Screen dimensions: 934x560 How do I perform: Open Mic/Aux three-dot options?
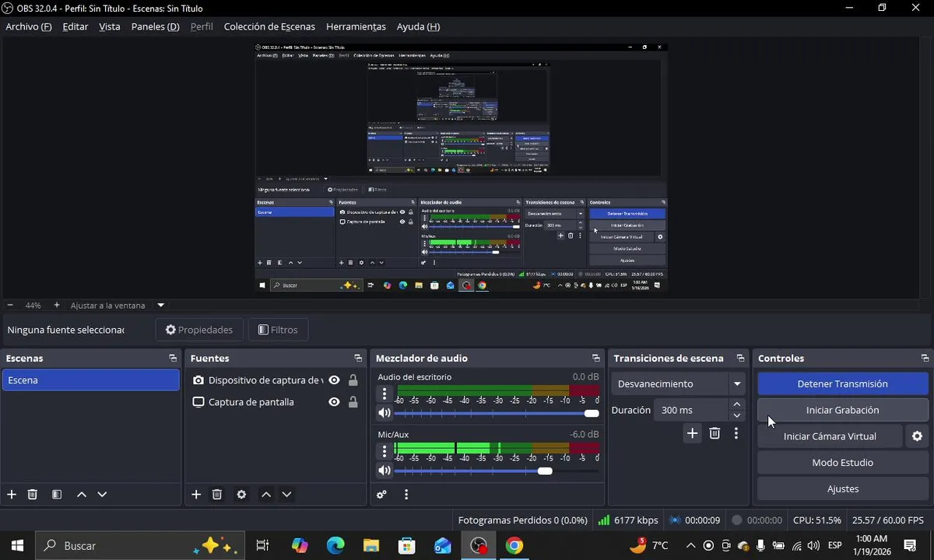point(384,451)
